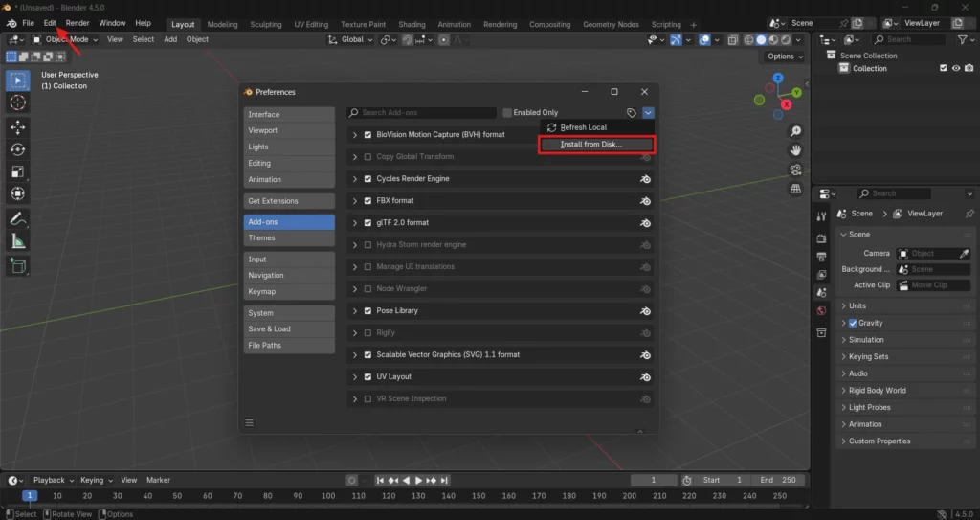Enable Node Wrangler add-on checkbox
The width and height of the screenshot is (980, 520).
(367, 289)
